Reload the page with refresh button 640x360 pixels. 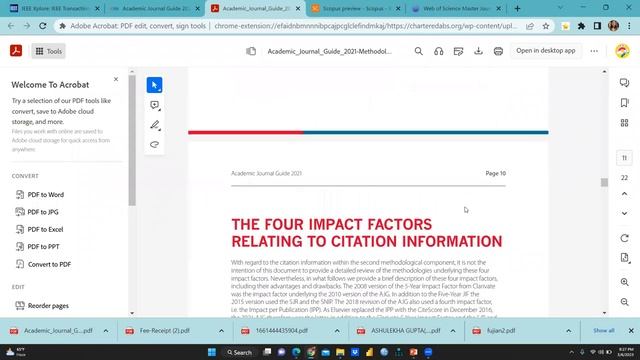[42, 26]
